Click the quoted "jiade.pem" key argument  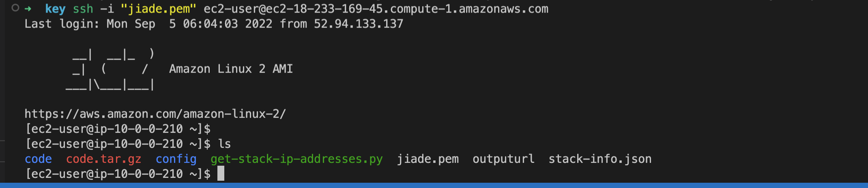coord(159,9)
